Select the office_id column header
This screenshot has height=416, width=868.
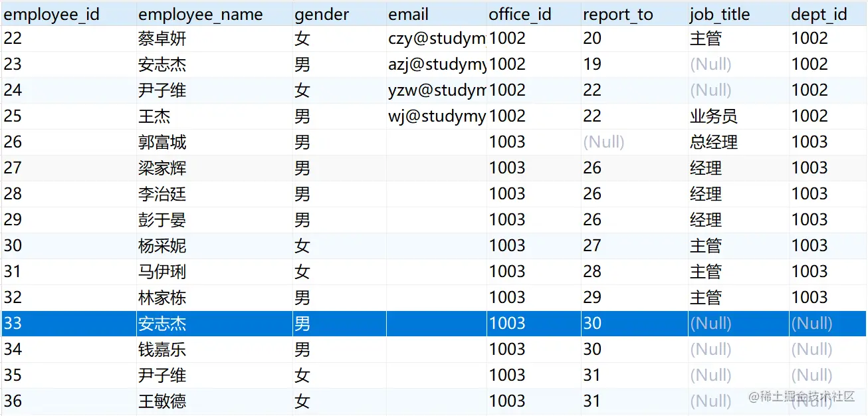point(534,14)
